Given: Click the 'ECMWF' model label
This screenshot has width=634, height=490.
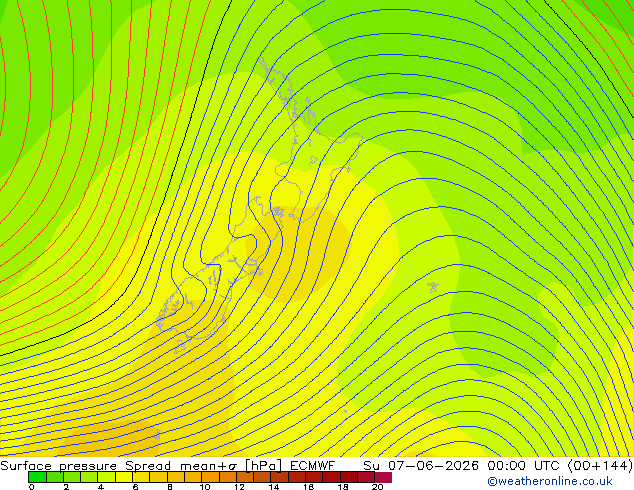Looking at the screenshot, I should 312,466.
